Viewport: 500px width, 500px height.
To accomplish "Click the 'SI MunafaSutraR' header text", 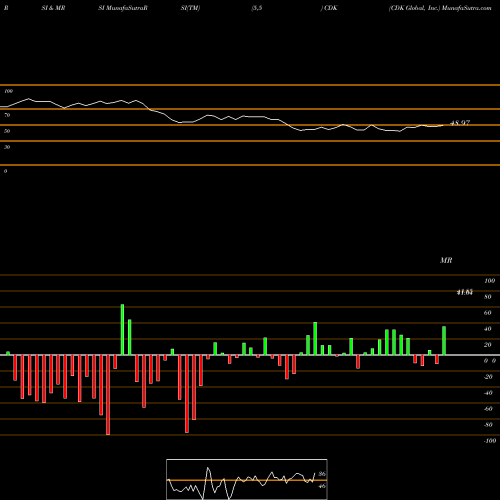I will coord(123,8).
